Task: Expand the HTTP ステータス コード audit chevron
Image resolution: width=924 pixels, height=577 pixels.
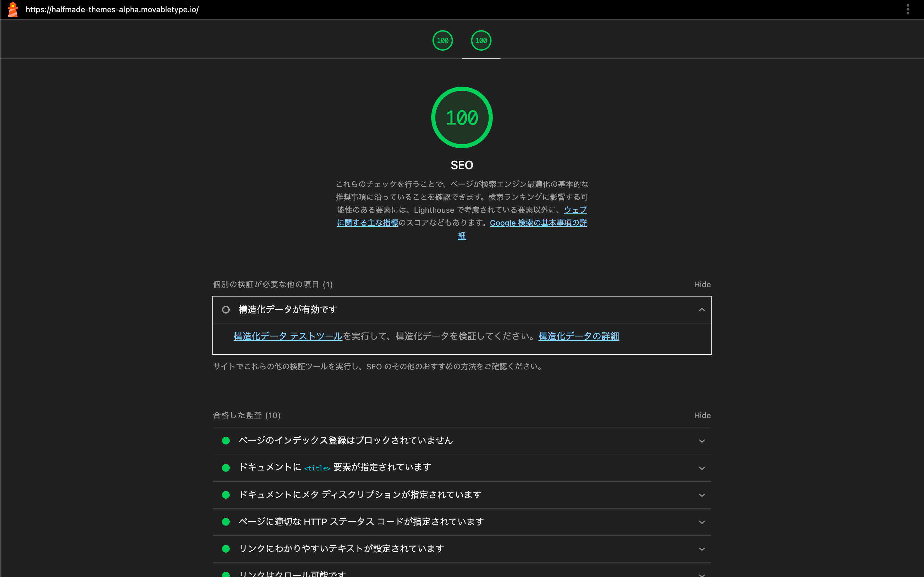Action: click(702, 522)
